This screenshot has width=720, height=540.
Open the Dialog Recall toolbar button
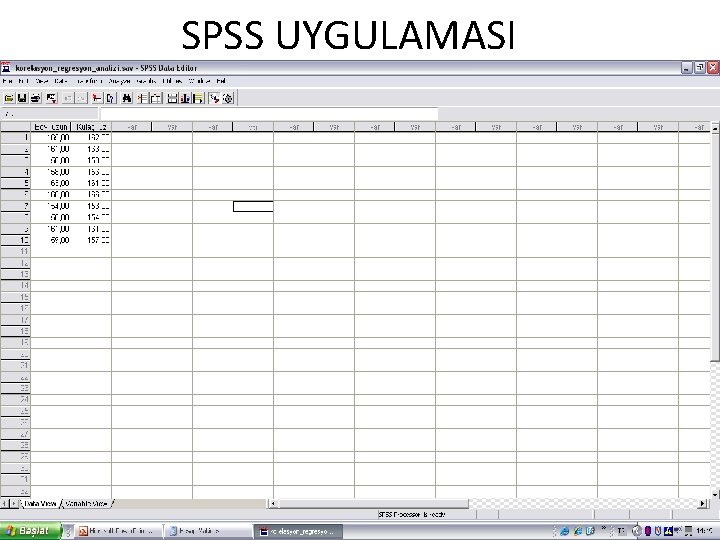click(x=51, y=98)
